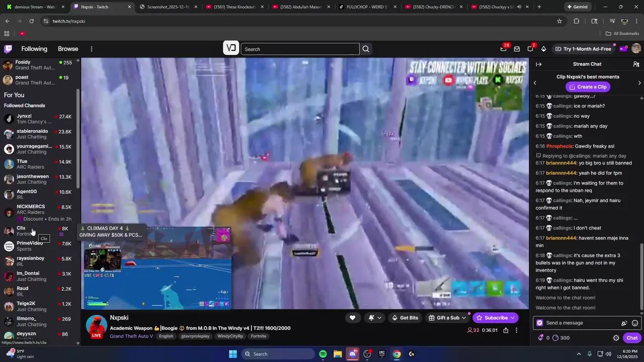Viewport: 644px width, 362px height.
Task: Open chat settings gear
Action: point(616,338)
